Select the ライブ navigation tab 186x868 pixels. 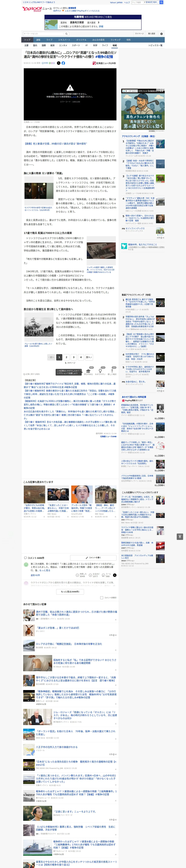[x=49, y=40]
